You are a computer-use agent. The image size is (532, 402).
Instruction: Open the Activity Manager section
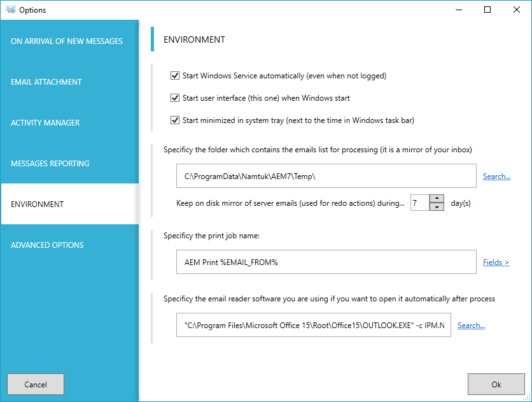click(69, 122)
